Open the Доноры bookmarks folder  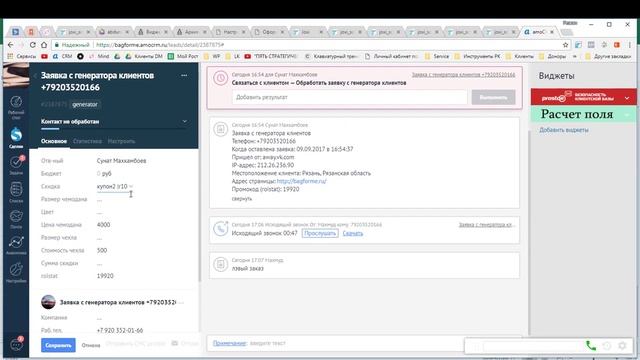(x=553, y=56)
